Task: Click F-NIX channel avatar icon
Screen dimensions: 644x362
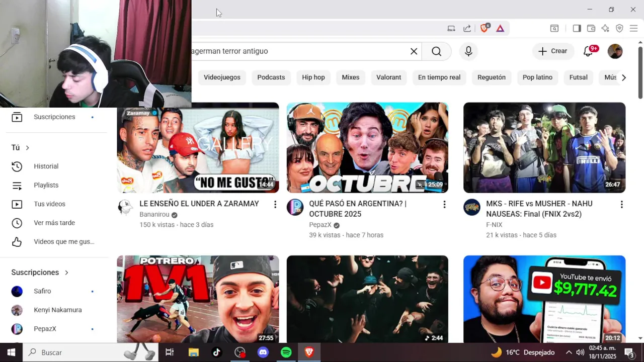Action: [x=472, y=207]
